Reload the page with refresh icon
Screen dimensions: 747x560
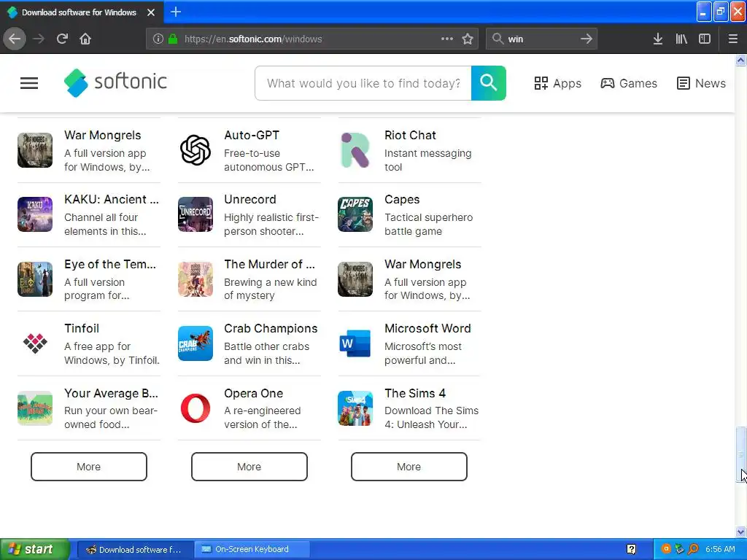pyautogui.click(x=63, y=39)
